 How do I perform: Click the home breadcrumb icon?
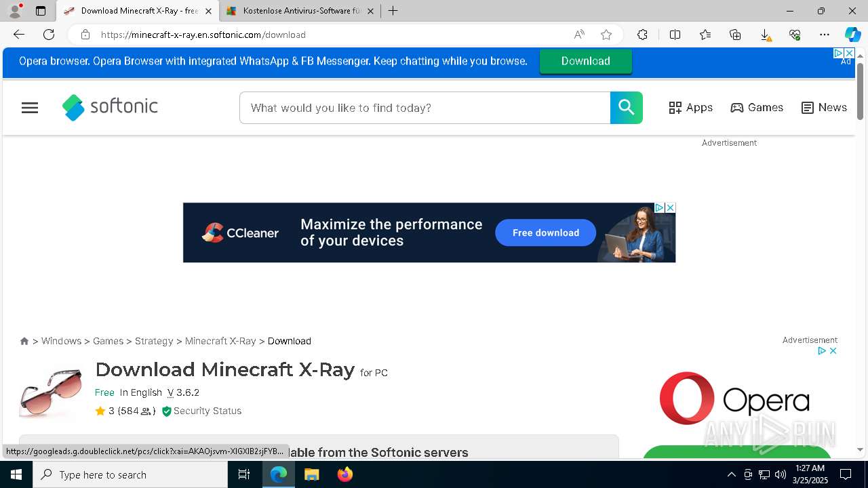coord(24,341)
